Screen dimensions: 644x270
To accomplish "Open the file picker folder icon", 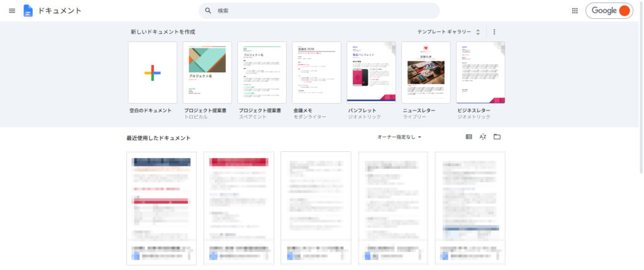I will tap(497, 137).
